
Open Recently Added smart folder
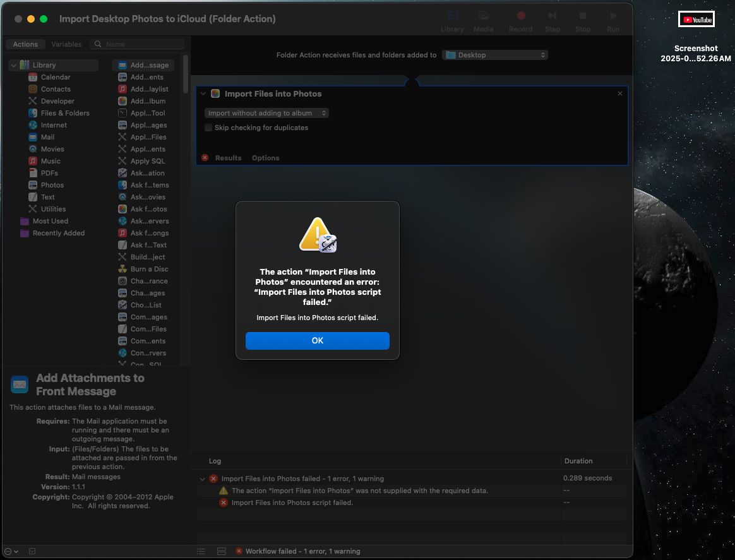click(x=58, y=233)
